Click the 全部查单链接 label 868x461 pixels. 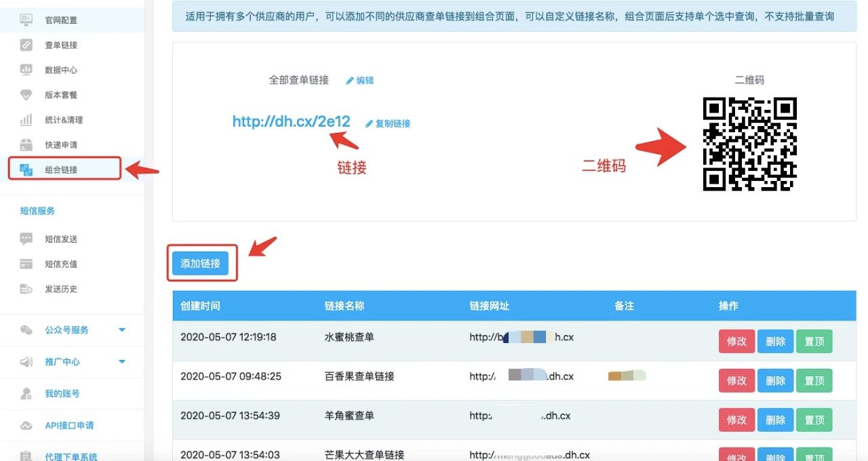(299, 80)
